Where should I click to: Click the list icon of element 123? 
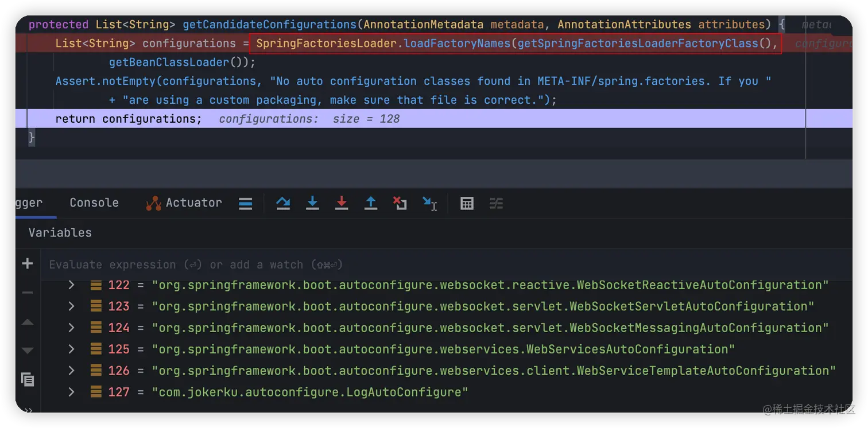tap(96, 306)
